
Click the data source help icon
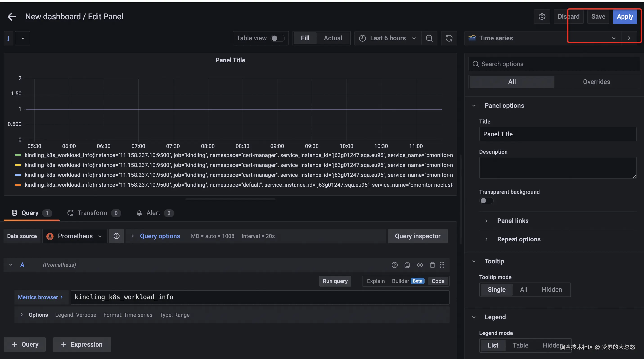(117, 236)
